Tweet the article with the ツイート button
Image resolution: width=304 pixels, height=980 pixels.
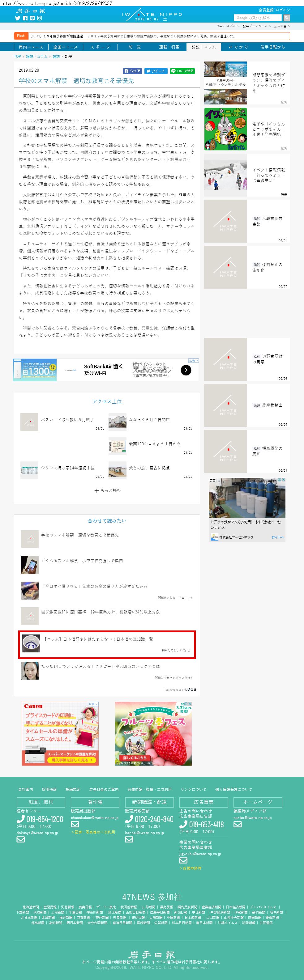[x=156, y=71]
